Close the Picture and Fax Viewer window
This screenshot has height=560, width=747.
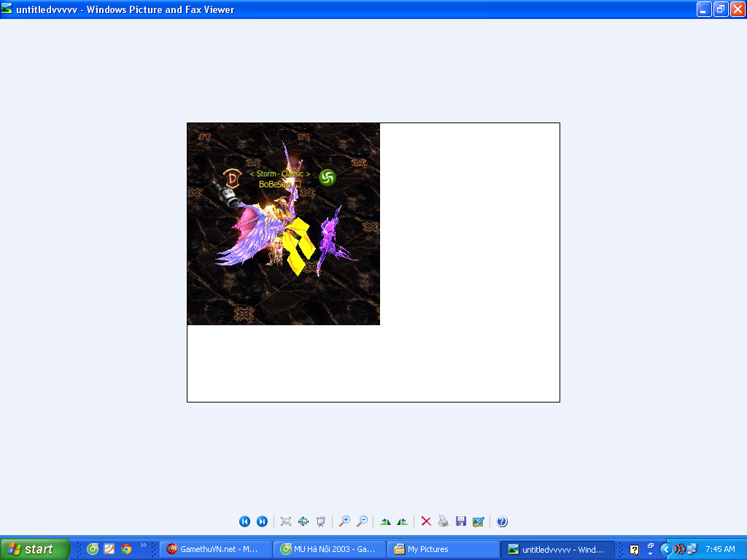click(738, 9)
